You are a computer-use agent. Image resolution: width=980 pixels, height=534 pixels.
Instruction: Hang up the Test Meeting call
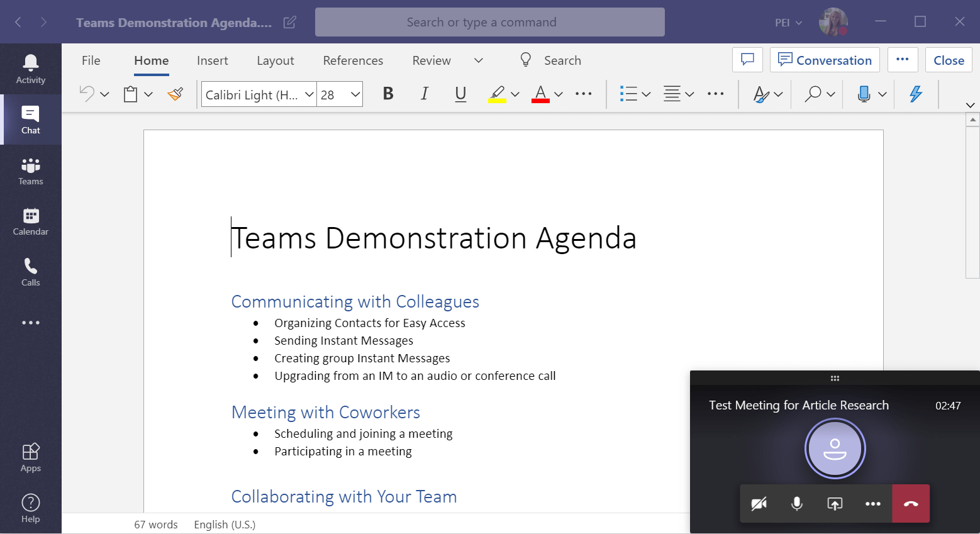pyautogui.click(x=910, y=503)
